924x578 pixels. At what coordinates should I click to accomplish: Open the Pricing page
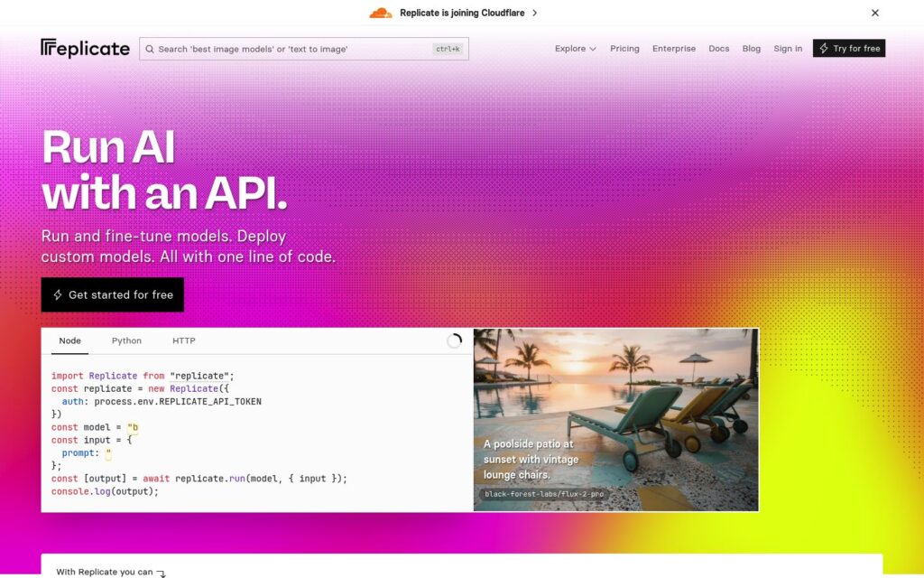tap(624, 49)
